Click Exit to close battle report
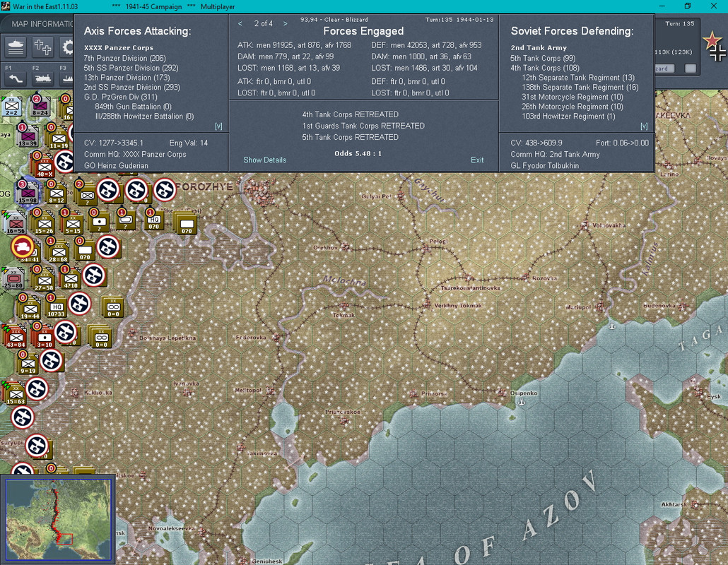728x565 pixels. tap(477, 160)
